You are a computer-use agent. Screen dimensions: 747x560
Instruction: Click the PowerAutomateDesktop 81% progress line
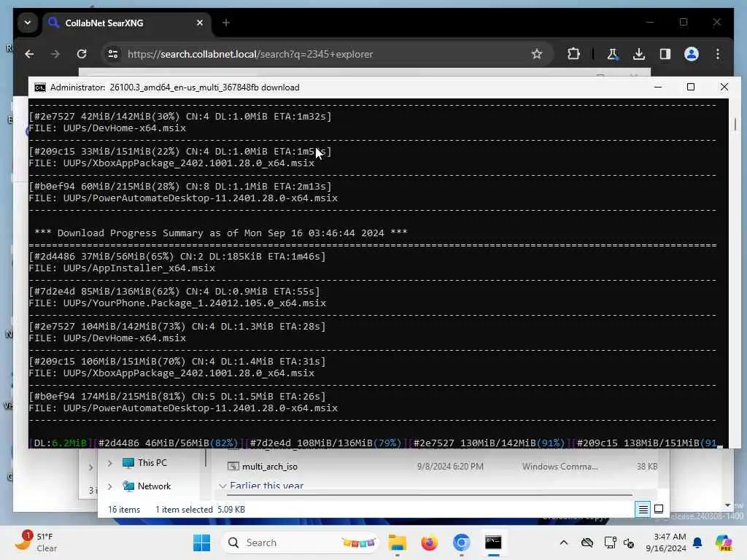pos(177,397)
